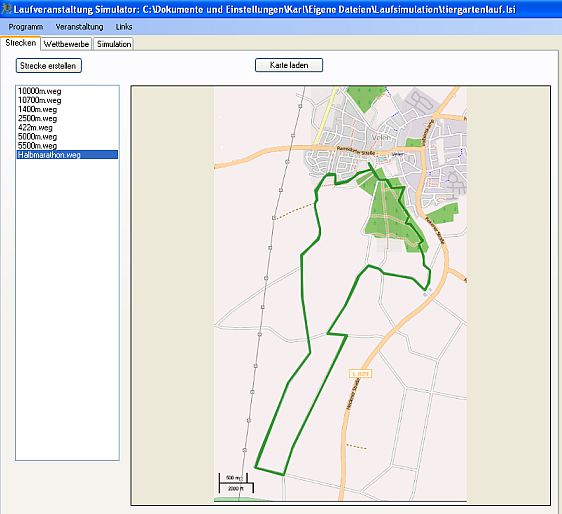Open the Programm menu
The image size is (562, 514).
click(25, 27)
